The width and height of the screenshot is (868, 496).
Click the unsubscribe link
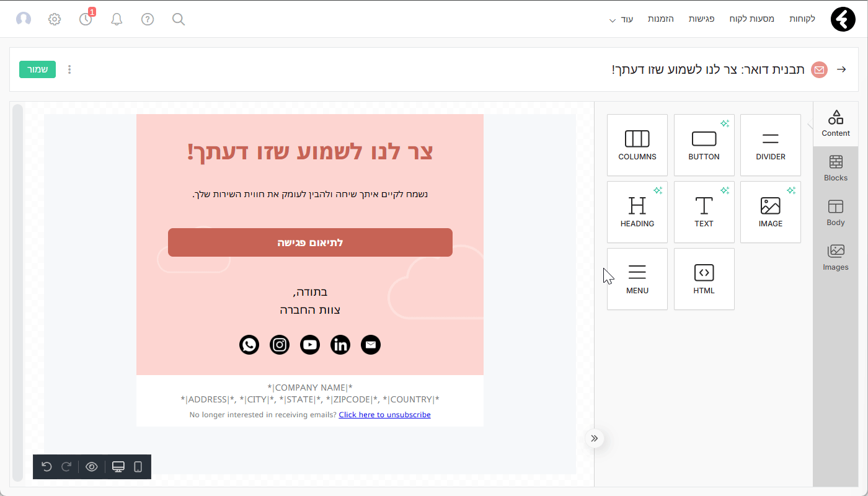pos(384,415)
